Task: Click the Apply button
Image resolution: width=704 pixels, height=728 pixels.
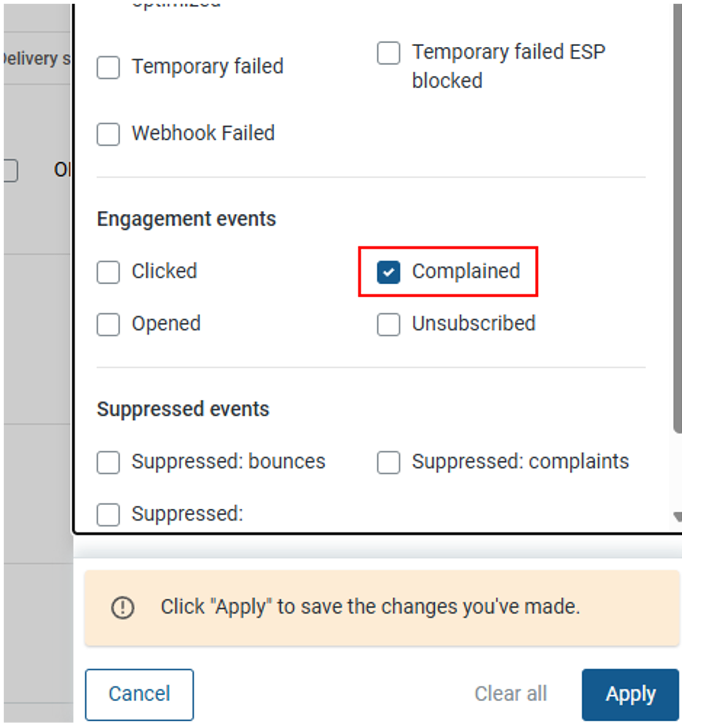Action: click(x=630, y=694)
